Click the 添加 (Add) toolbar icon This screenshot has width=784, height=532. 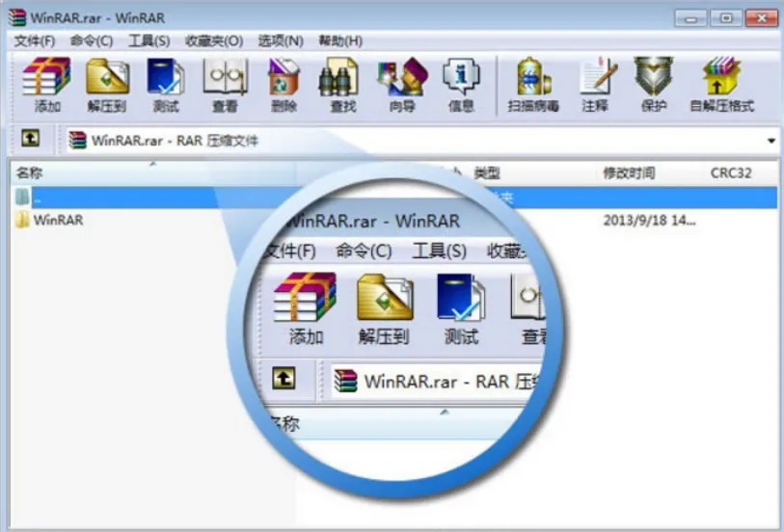point(46,84)
